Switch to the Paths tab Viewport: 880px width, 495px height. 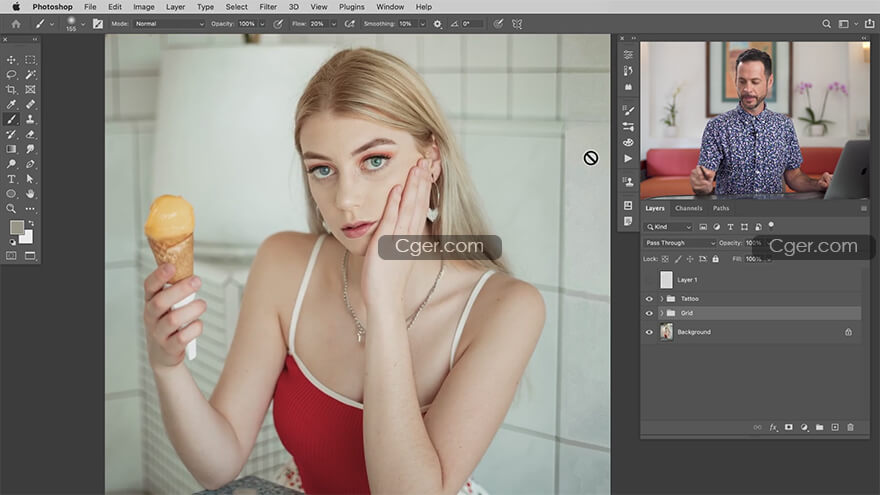(721, 208)
